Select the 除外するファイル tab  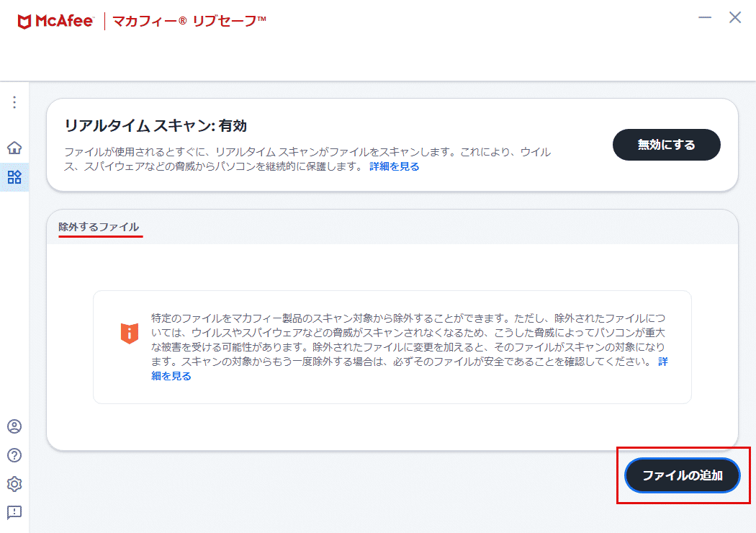click(x=99, y=227)
